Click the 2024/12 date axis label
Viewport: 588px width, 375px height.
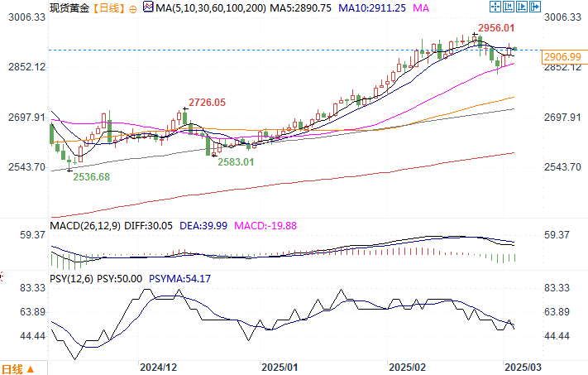[x=158, y=368]
